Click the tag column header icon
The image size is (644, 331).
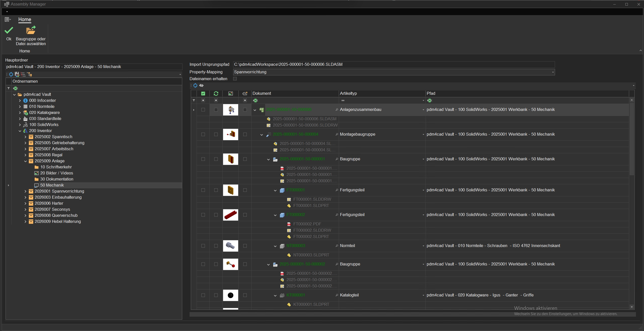(245, 94)
